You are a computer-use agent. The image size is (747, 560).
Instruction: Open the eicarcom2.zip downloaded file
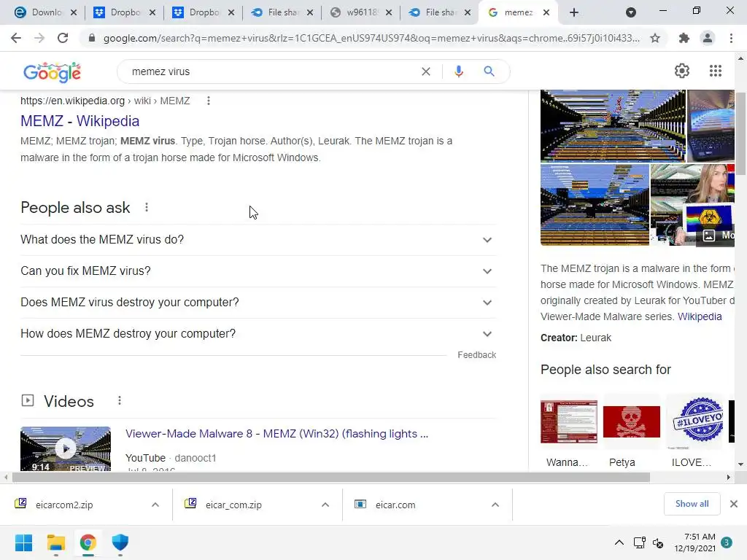(64, 505)
